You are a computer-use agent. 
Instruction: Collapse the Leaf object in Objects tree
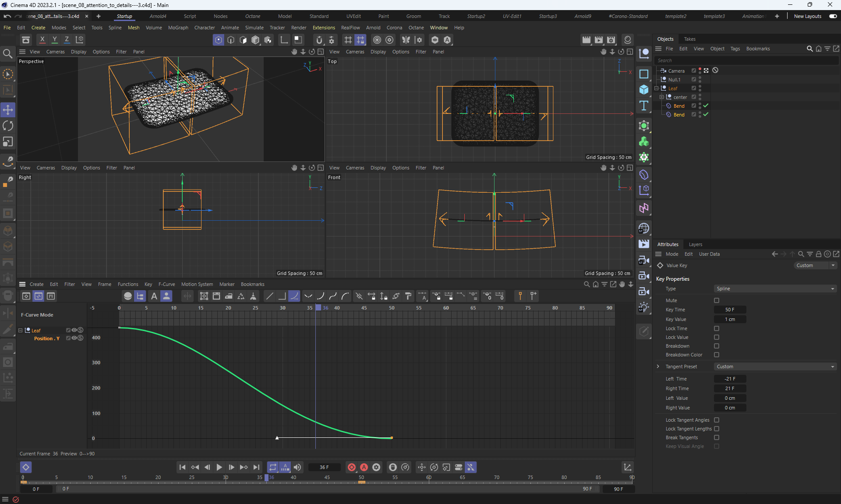[657, 88]
